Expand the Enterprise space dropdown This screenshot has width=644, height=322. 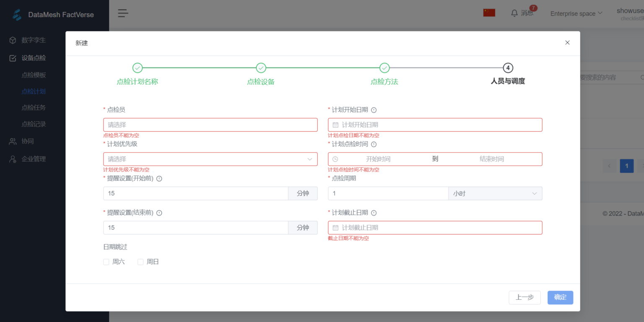[x=576, y=13]
